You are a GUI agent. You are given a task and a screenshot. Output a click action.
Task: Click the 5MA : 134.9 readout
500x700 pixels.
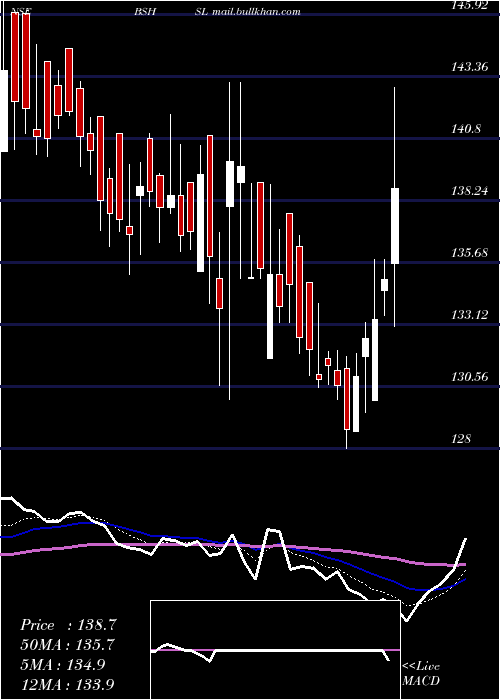pos(63,664)
